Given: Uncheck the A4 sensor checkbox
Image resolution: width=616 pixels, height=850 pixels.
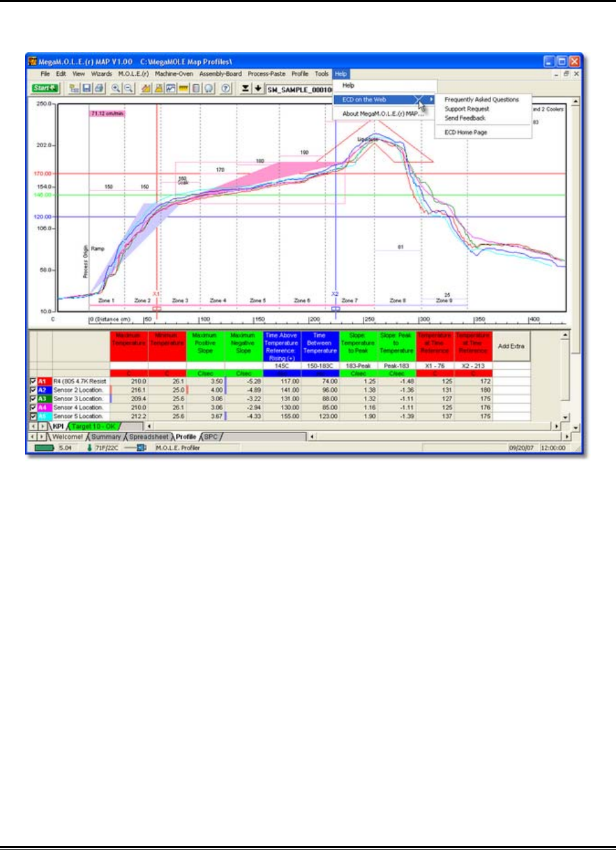Looking at the screenshot, I should point(33,407).
